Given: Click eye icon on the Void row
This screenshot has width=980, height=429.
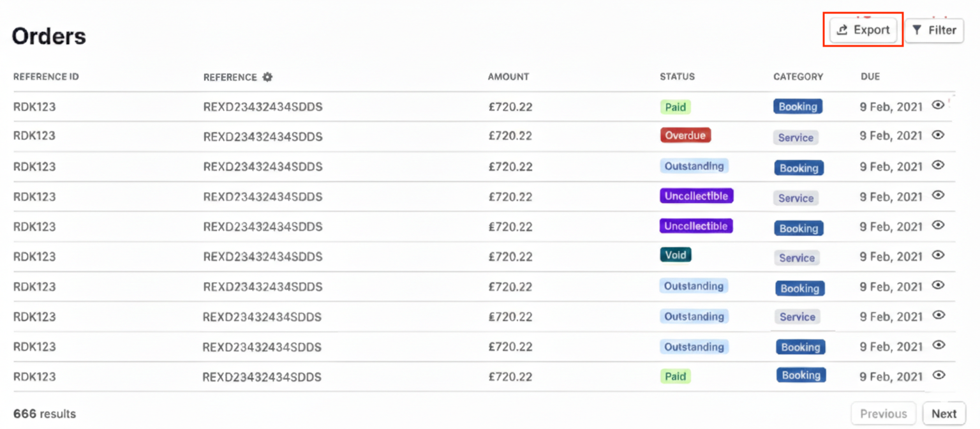Looking at the screenshot, I should click(938, 255).
